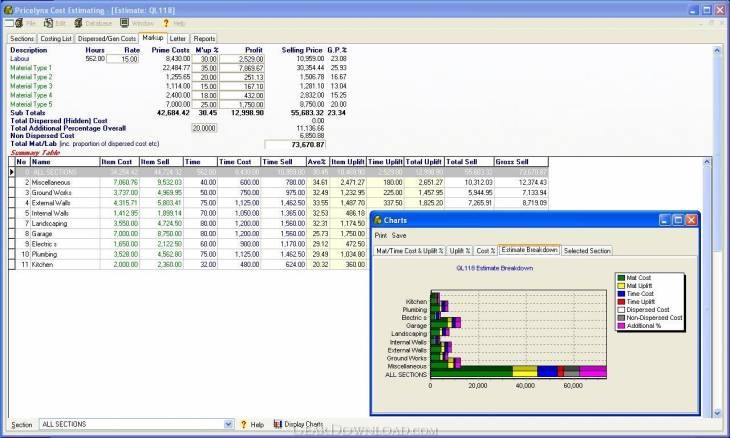Image resolution: width=730 pixels, height=438 pixels.
Task: Click the Charts window title icon
Action: pos(378,220)
